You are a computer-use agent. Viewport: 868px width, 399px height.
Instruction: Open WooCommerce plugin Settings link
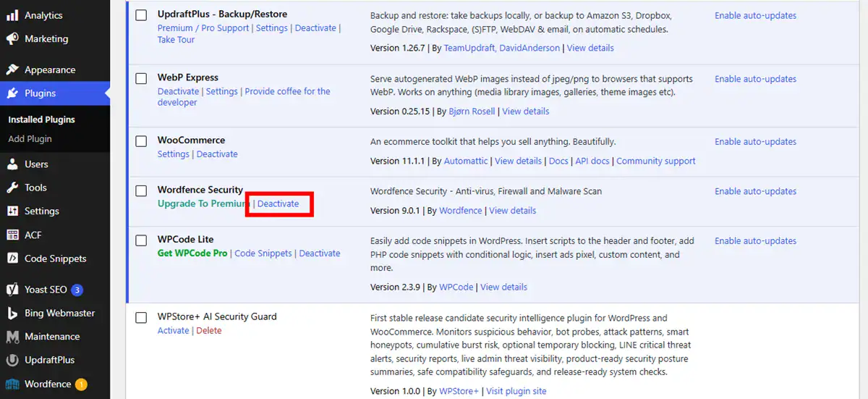pyautogui.click(x=174, y=154)
